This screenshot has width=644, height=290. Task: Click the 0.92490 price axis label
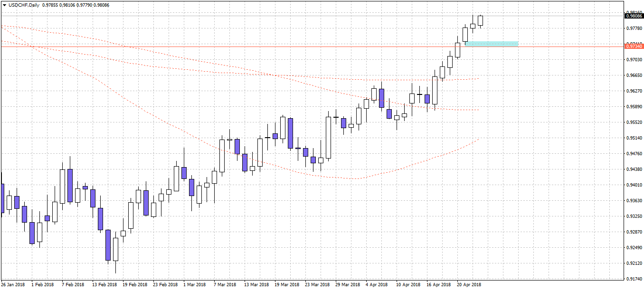coord(635,248)
